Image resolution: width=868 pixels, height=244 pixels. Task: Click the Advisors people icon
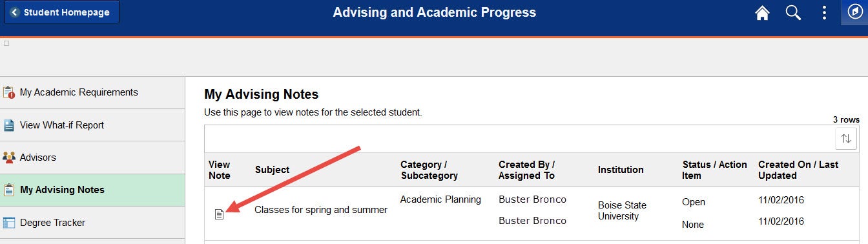tap(9, 158)
